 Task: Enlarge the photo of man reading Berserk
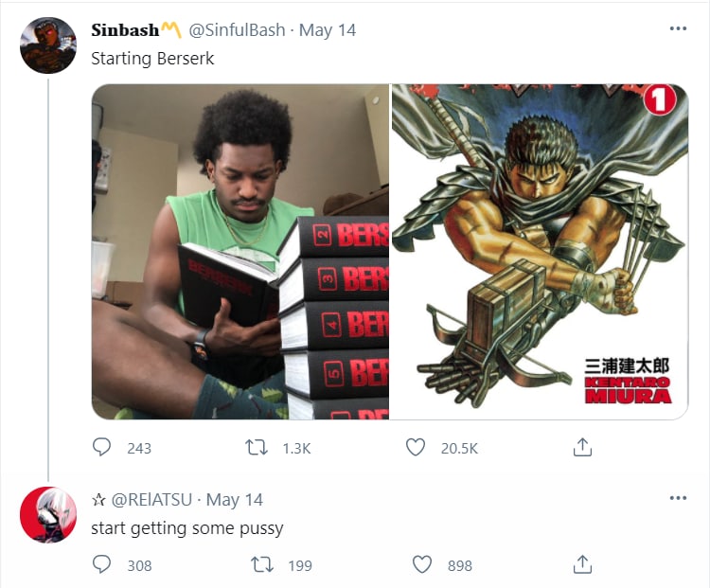pyautogui.click(x=240, y=252)
